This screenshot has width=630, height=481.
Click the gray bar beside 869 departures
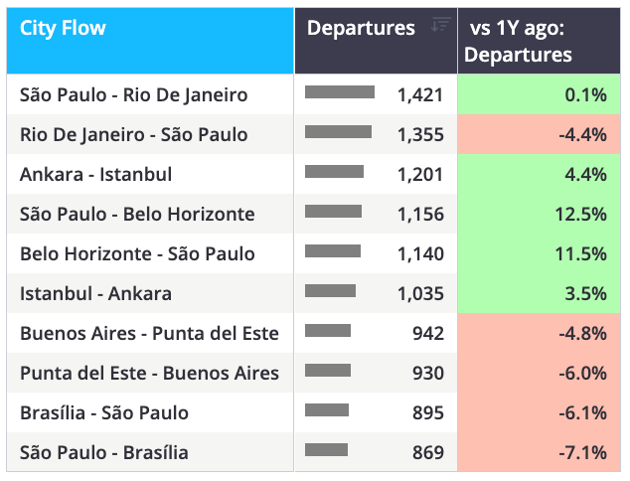(x=326, y=450)
